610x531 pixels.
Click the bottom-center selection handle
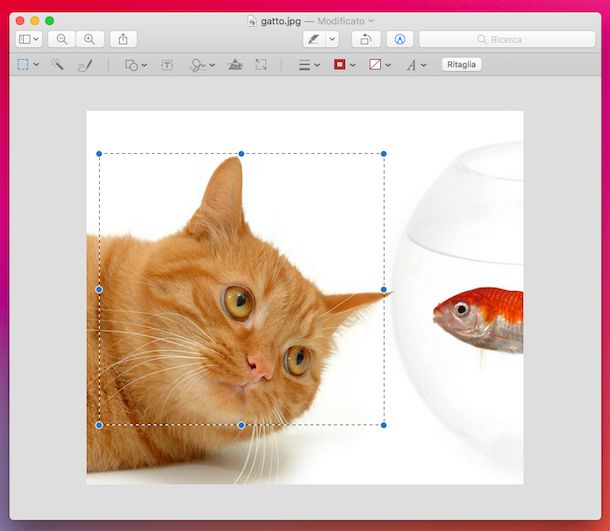pos(241,425)
